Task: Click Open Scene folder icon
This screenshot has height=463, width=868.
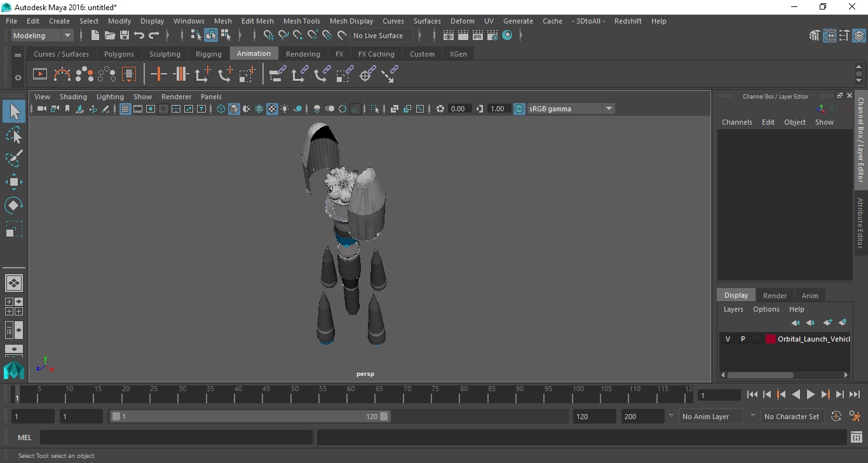Action: (x=110, y=36)
